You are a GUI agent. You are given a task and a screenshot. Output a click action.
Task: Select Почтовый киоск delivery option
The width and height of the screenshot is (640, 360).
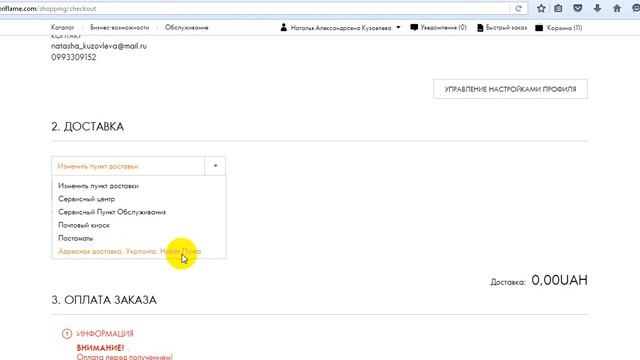click(84, 225)
